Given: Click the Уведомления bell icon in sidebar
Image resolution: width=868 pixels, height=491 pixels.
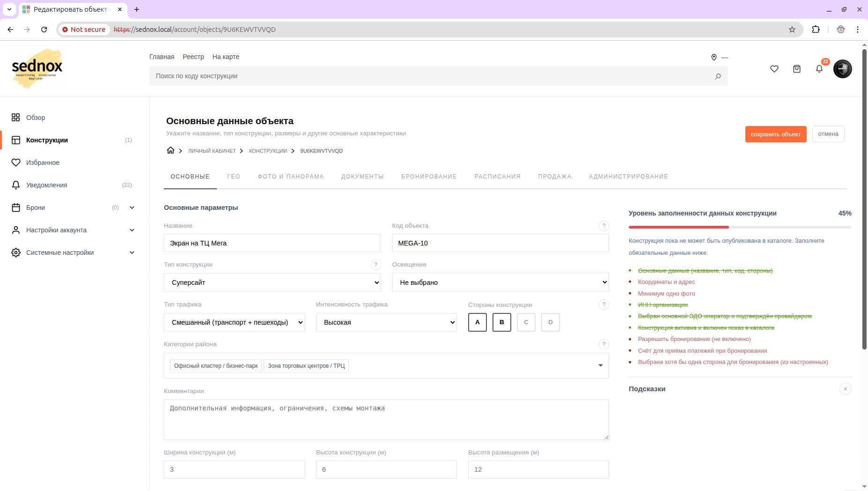Looking at the screenshot, I should coord(16,185).
